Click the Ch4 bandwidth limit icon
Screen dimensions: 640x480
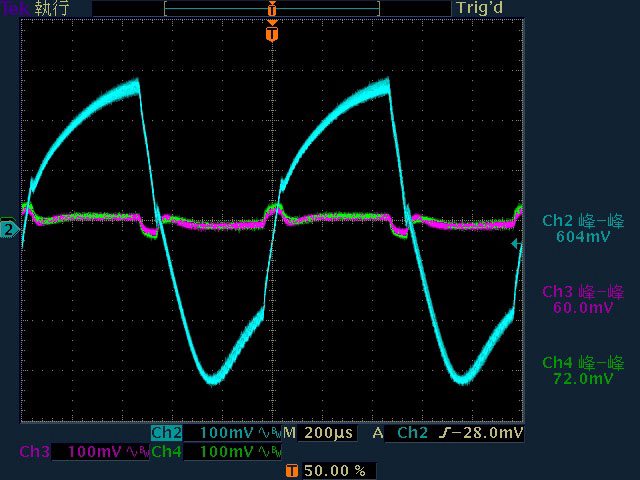(268, 452)
